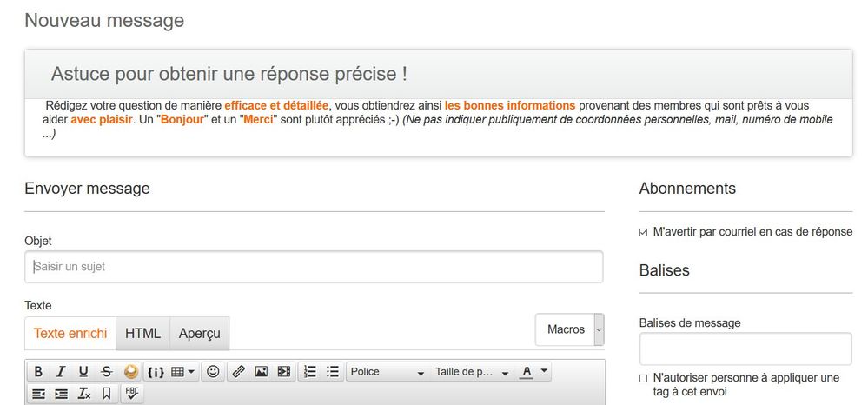Click 'Astuce pour obtenir une réponse précise !' heading
This screenshot has height=405, width=868.
coord(229,74)
